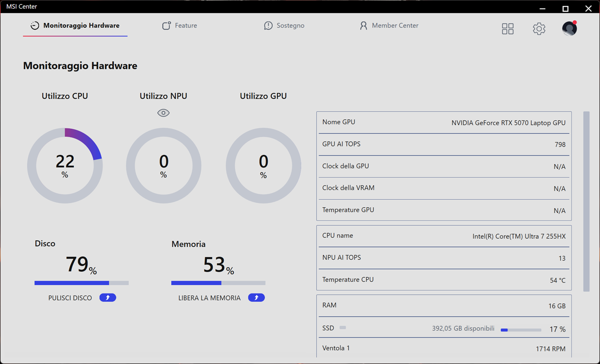Click the GPU usage ring gauge
The image size is (600, 364).
263,165
